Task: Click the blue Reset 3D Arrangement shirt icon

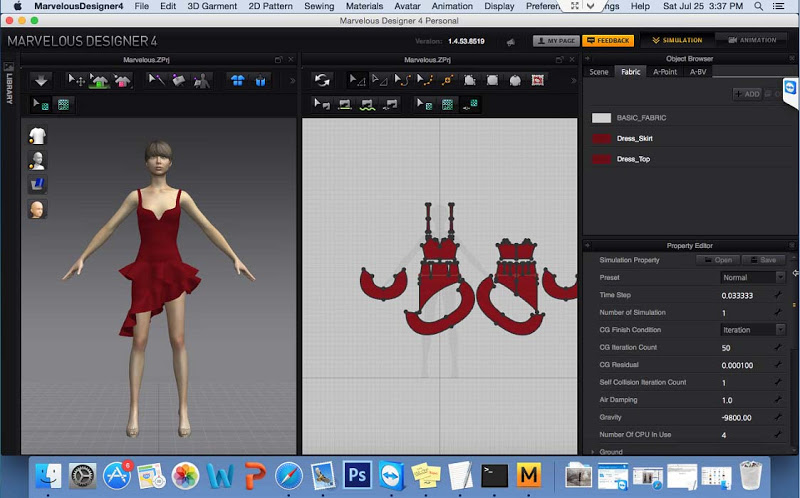Action: pos(238,80)
